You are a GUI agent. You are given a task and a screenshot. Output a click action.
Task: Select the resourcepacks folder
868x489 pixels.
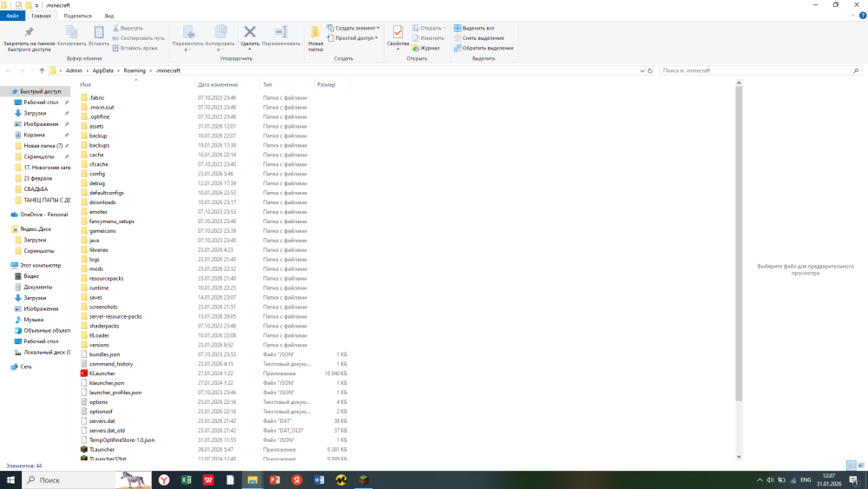click(x=106, y=279)
